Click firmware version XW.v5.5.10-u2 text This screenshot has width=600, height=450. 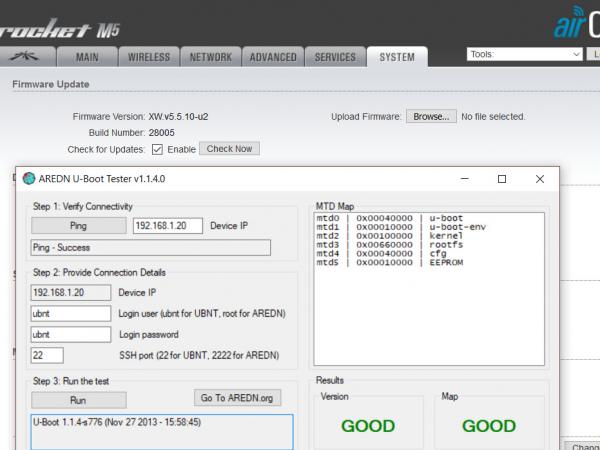tap(178, 117)
